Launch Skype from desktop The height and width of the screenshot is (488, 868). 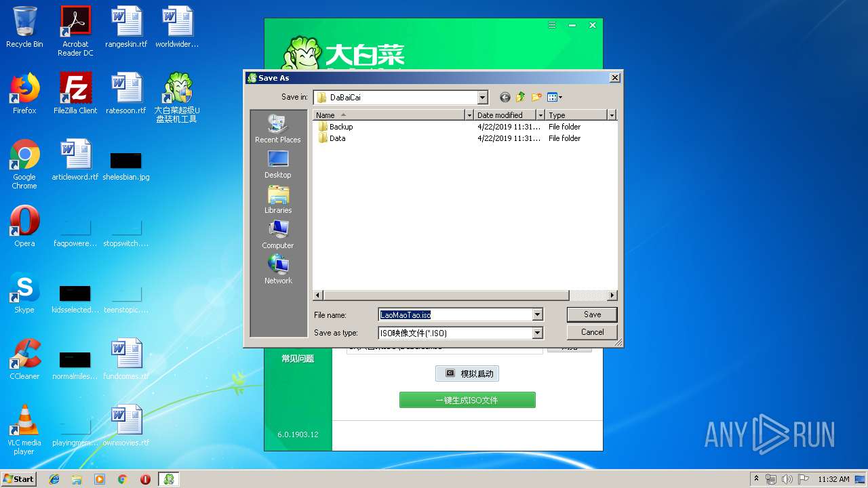[x=24, y=293]
